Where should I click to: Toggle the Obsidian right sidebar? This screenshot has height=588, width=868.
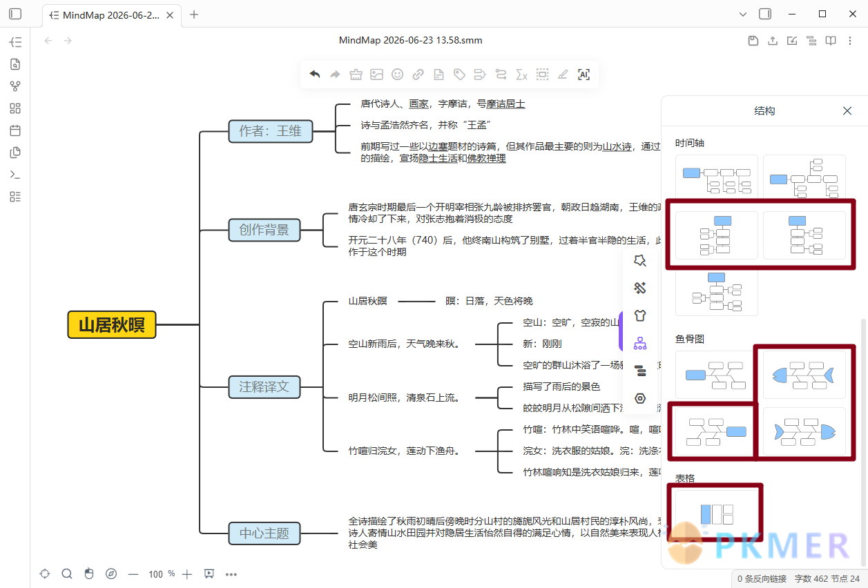pyautogui.click(x=765, y=14)
